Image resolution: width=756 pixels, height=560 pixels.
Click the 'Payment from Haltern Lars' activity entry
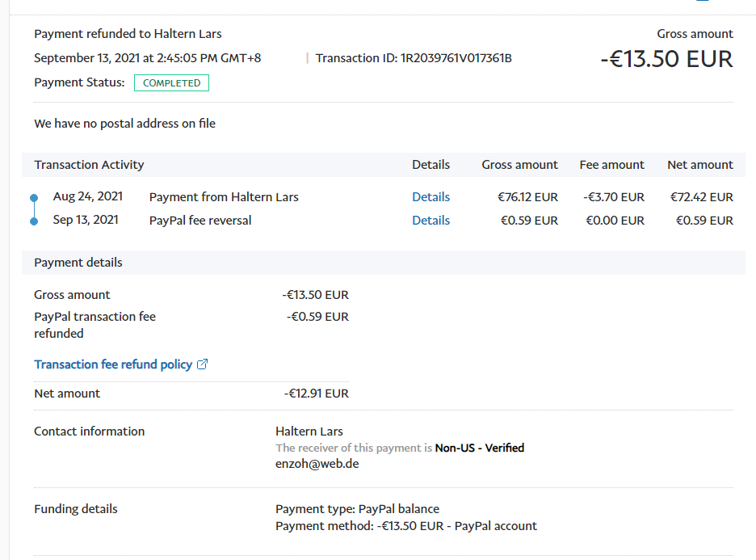point(224,197)
